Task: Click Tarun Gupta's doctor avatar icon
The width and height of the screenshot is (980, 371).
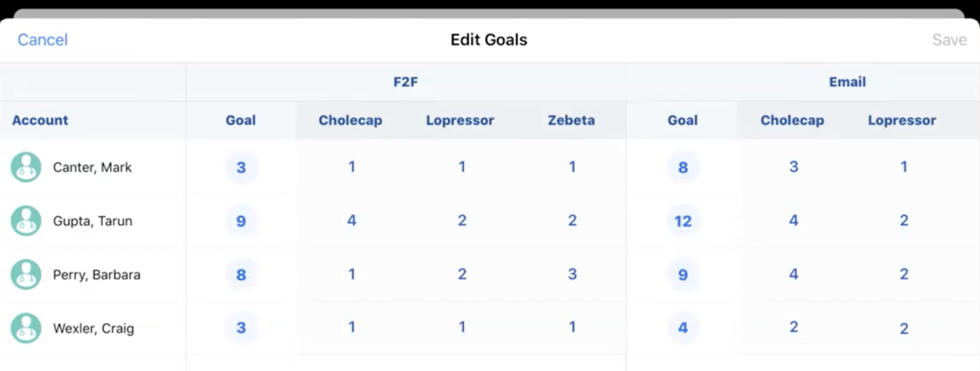Action: tap(26, 221)
